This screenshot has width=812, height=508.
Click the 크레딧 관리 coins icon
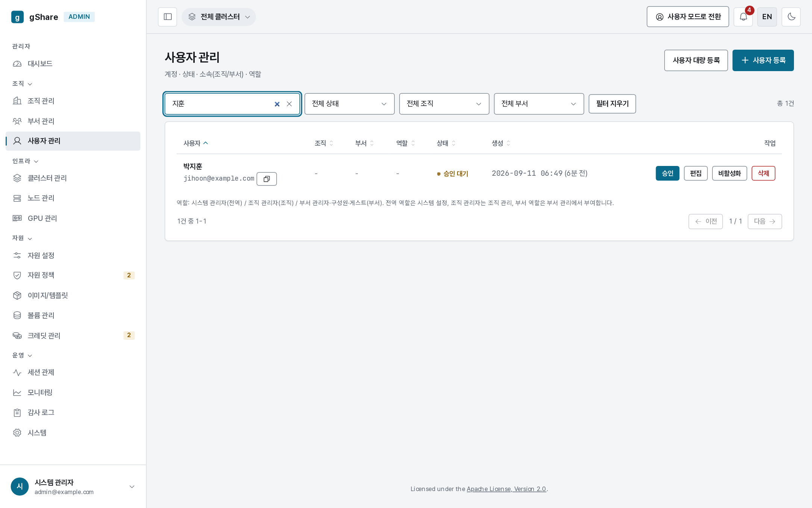point(17,336)
